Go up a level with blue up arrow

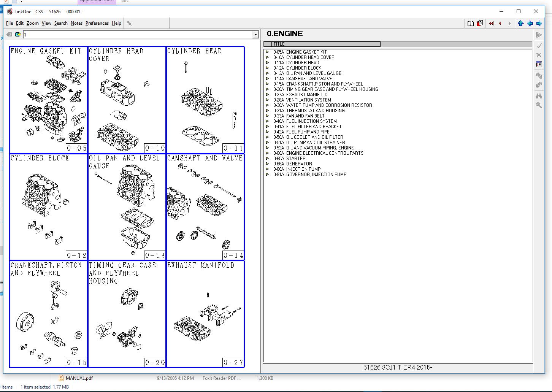coord(520,23)
